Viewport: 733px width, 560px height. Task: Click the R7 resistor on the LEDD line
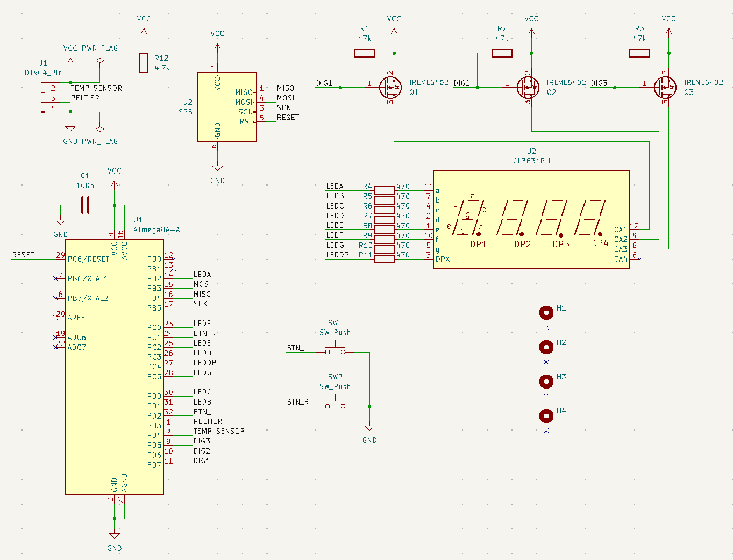pos(384,220)
